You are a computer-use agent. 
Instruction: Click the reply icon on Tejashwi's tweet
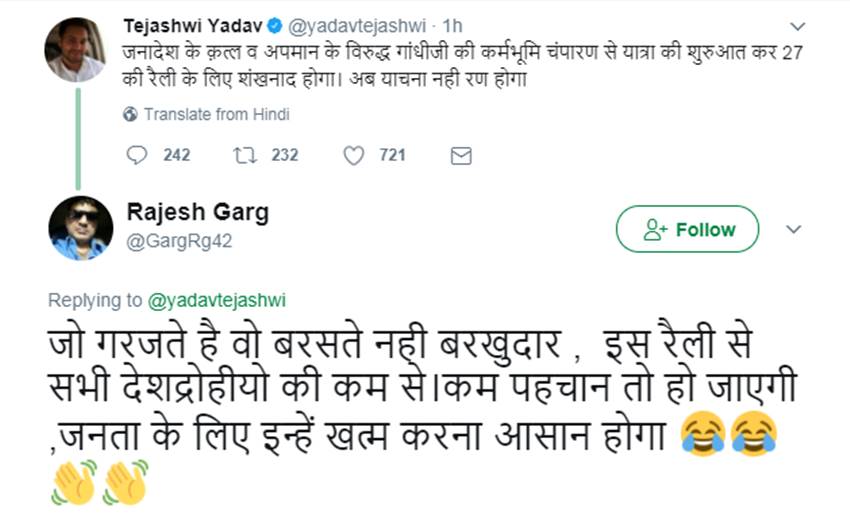(x=138, y=155)
